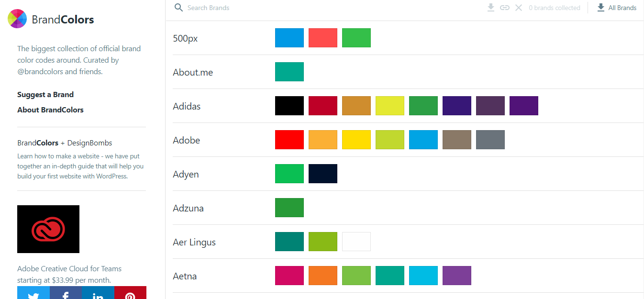This screenshot has width=644, height=299.
Task: Click the link icon to share collection
Action: pyautogui.click(x=504, y=8)
